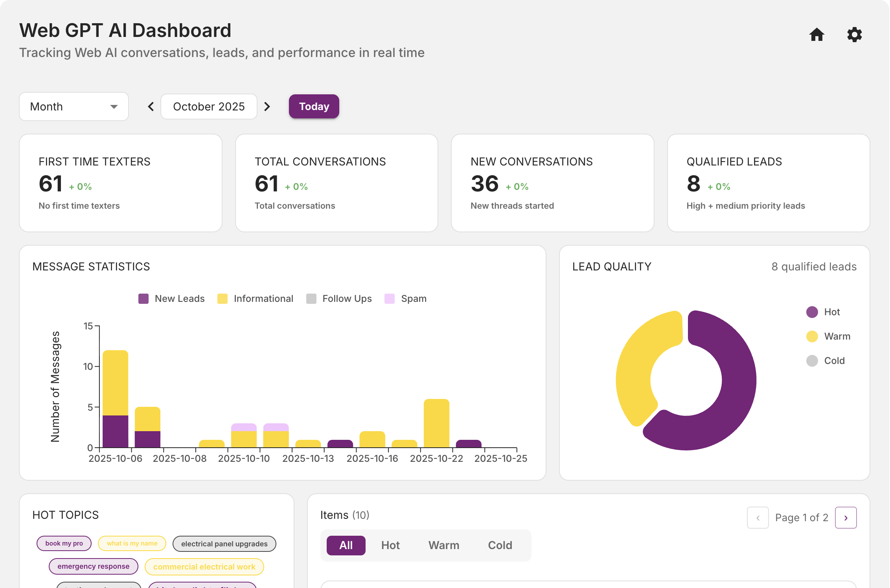Image resolution: width=890 pixels, height=588 pixels.
Task: Open the October 2025 date picker
Action: pos(209,107)
